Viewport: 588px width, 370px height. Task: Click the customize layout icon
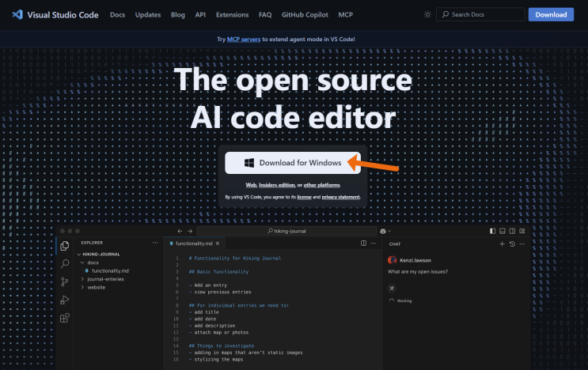tap(522, 231)
